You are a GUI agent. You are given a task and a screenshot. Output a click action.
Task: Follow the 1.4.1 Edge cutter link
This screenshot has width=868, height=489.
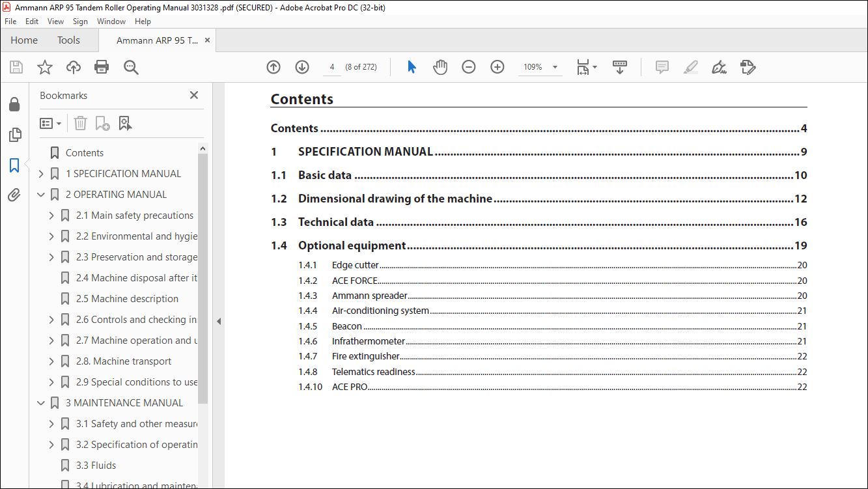pyautogui.click(x=553, y=265)
